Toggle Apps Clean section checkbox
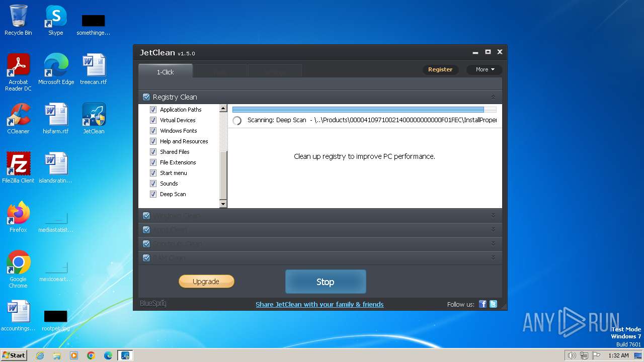This screenshot has height=362, width=644. point(146,230)
